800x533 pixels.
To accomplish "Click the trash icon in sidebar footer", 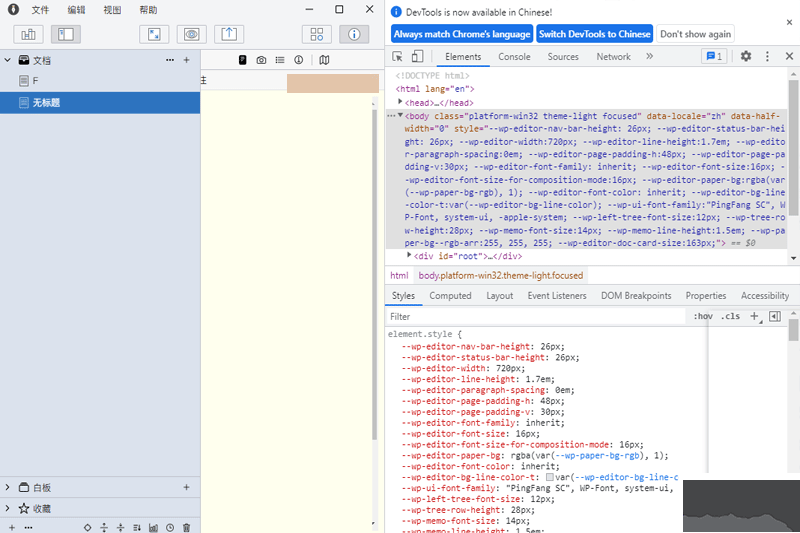I will tap(186, 527).
